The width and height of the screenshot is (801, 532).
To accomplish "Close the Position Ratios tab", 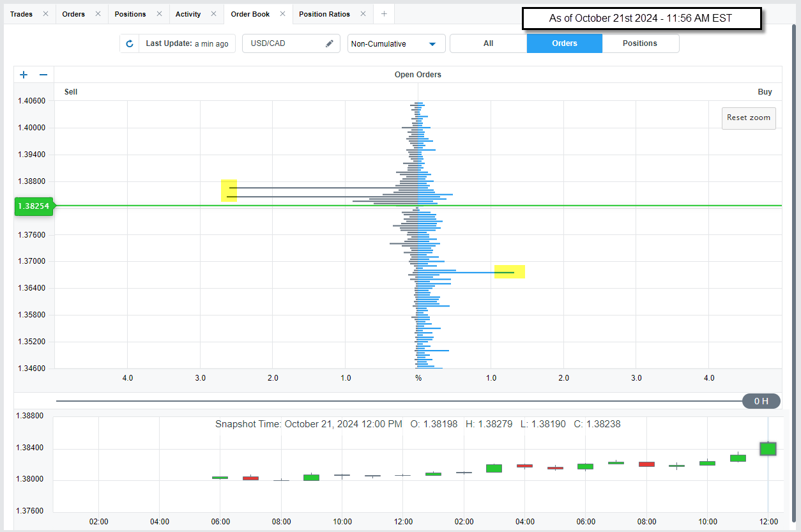I will (363, 14).
